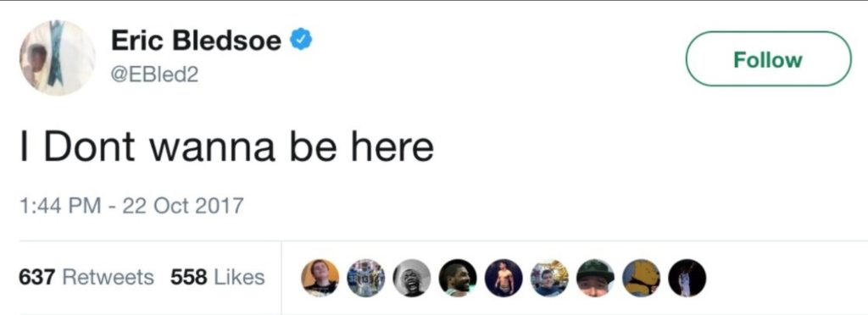This screenshot has width=868, height=315.
Task: View the 558 Likes list
Action: 217,277
